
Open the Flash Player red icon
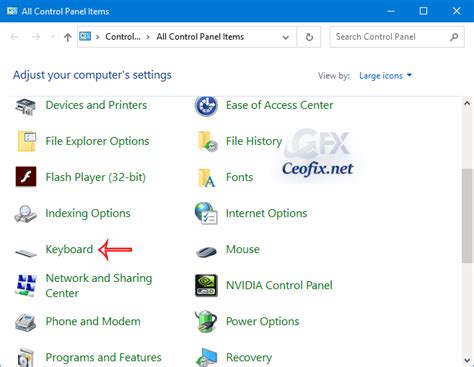tap(26, 177)
